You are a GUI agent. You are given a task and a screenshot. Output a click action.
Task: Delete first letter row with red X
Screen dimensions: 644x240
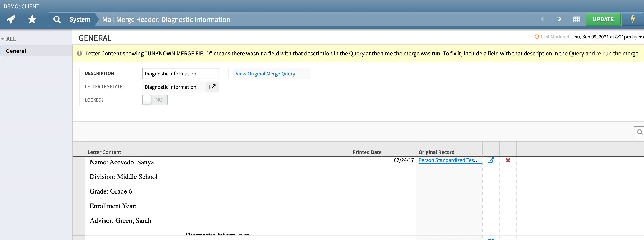508,160
